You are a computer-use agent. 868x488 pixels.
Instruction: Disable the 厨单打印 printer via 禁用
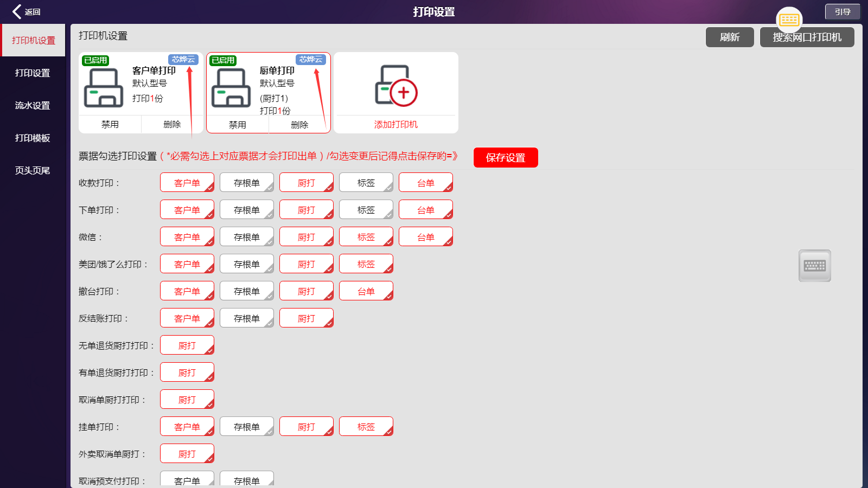coord(238,125)
